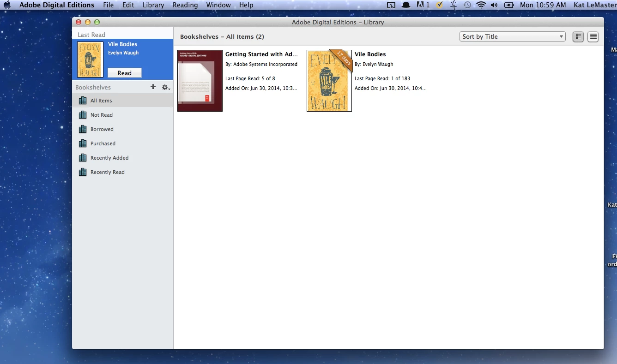Click the Finder-face menu bar icon
Screen dimensions: 617x364
(x=454, y=5)
